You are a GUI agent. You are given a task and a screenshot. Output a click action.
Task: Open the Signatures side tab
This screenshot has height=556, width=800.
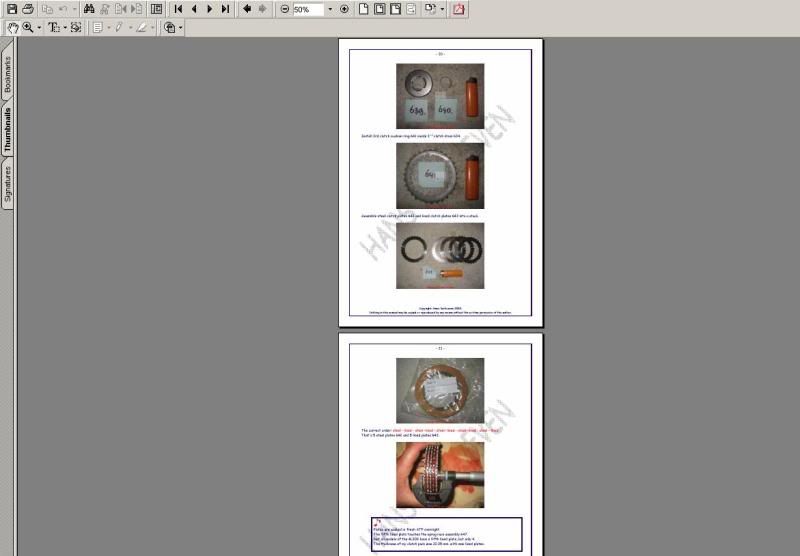tap(7, 185)
